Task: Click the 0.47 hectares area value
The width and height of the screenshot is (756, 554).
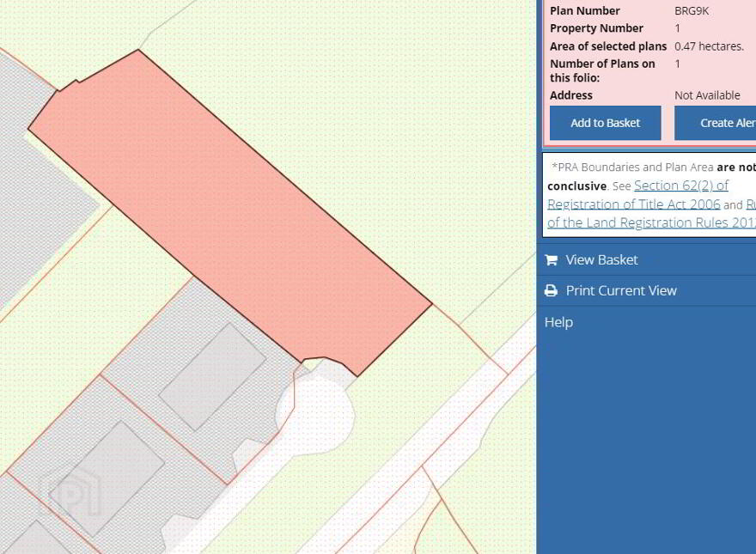Action: pyautogui.click(x=709, y=46)
